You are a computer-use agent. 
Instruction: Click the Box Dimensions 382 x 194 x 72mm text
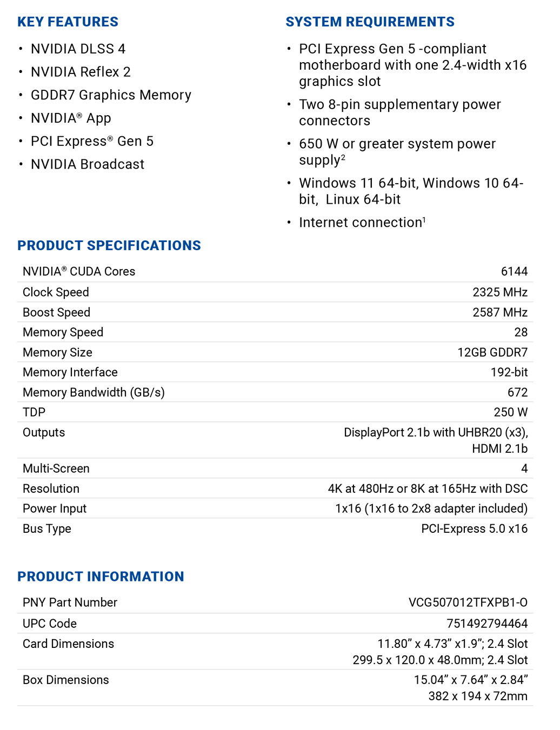point(478,696)
